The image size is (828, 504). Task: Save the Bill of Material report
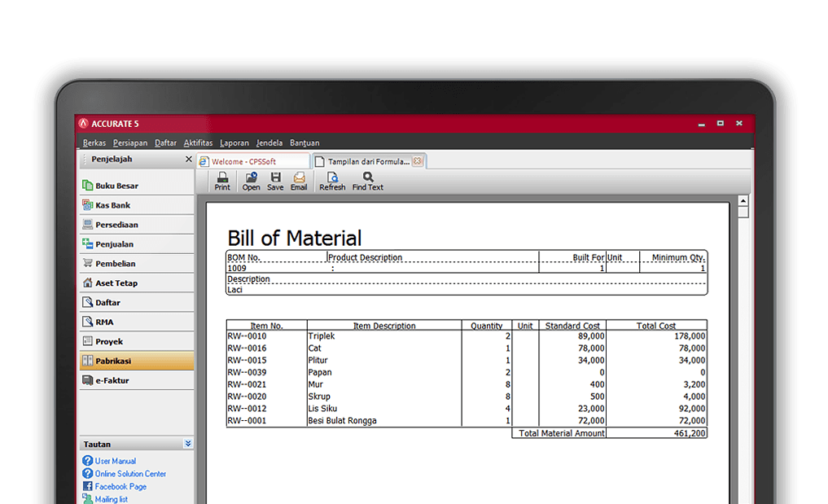pyautogui.click(x=275, y=182)
